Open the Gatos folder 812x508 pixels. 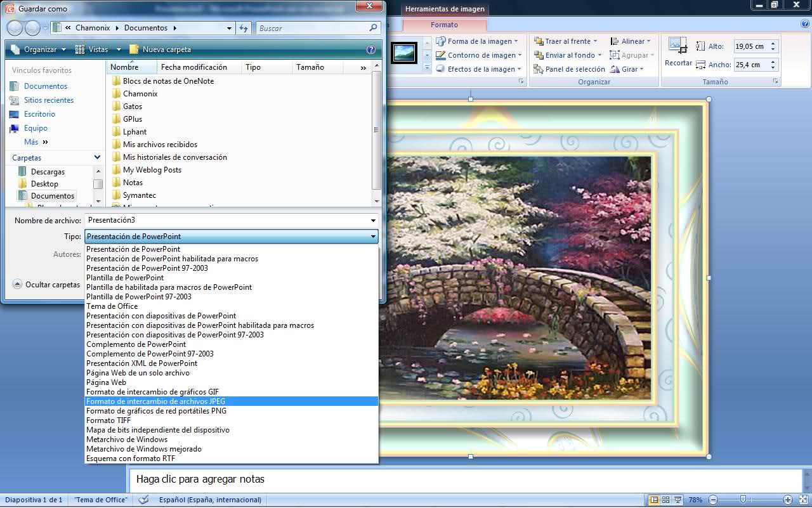[x=133, y=107]
